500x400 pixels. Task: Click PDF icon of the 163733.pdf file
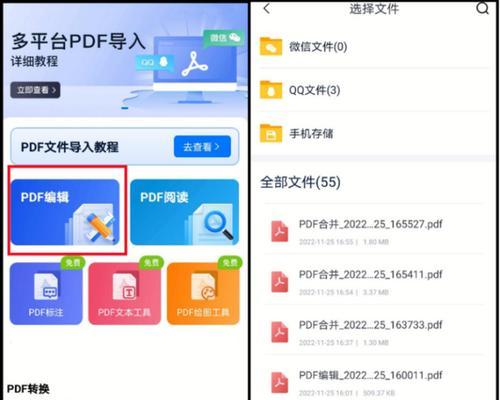click(x=279, y=332)
